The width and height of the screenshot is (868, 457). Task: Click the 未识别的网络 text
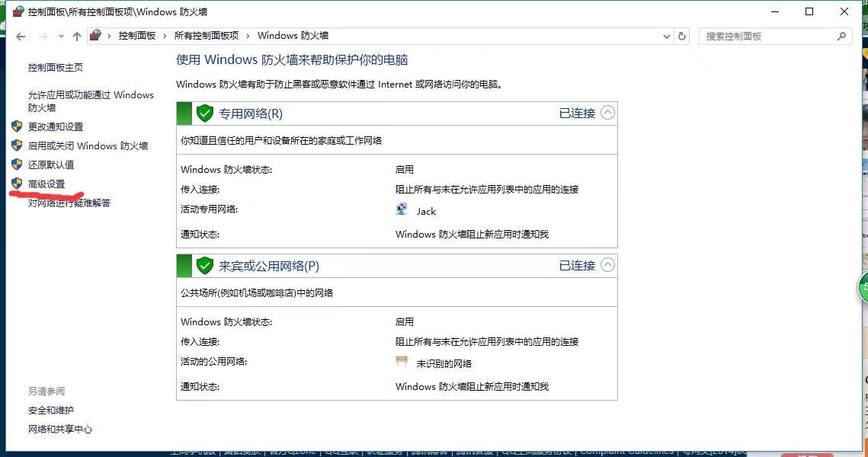coord(444,363)
